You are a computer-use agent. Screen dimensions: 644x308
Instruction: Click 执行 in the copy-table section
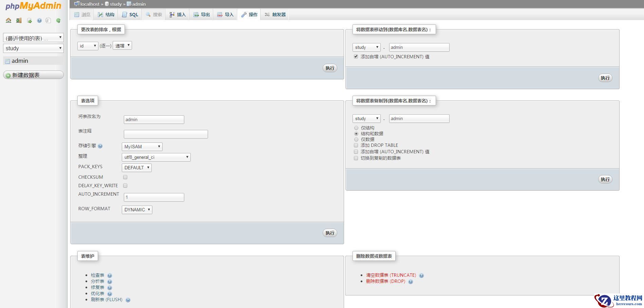click(x=605, y=179)
